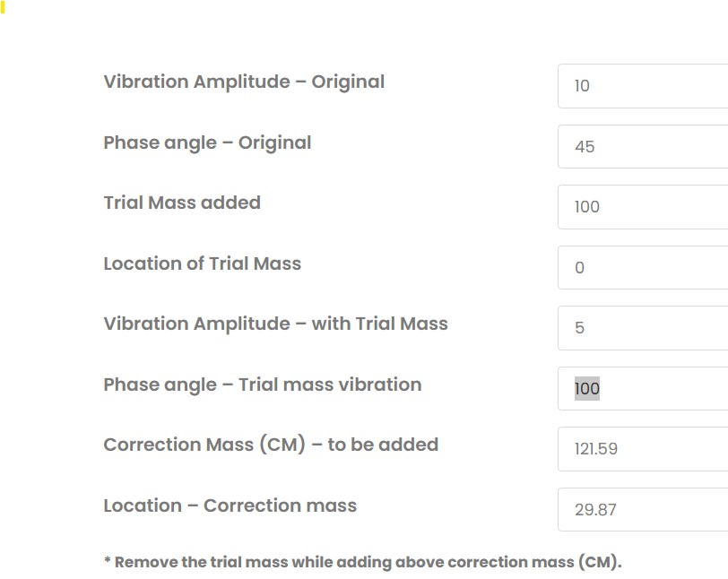Click the highlighted 100 in Phase angle trial field
728x579 pixels.
[587, 388]
